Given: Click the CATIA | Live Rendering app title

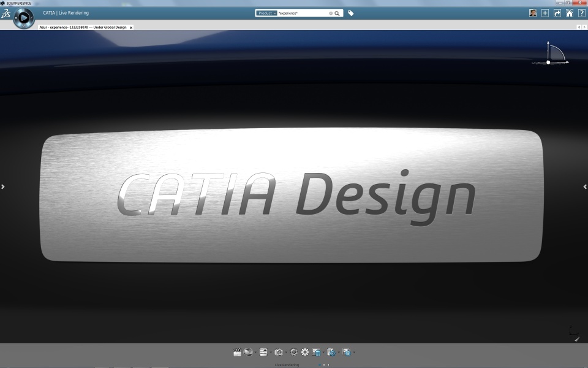Looking at the screenshot, I should click(x=66, y=13).
